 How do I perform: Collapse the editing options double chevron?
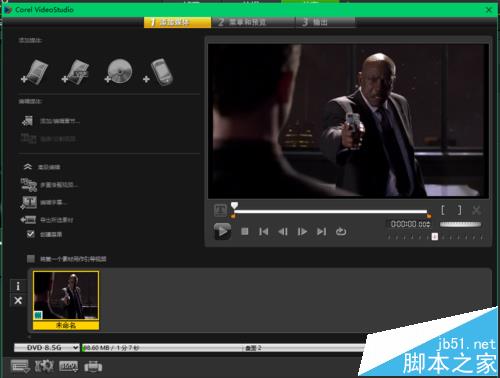[x=28, y=167]
